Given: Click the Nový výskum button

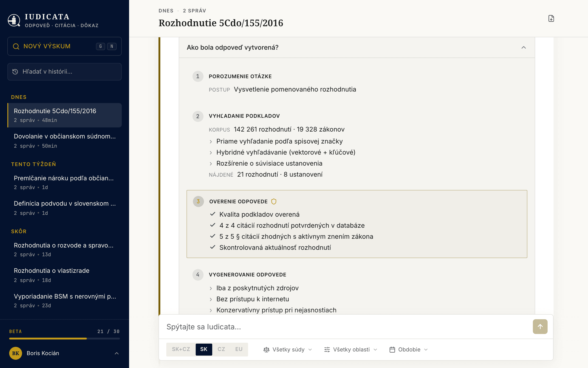Looking at the screenshot, I should coord(65,46).
